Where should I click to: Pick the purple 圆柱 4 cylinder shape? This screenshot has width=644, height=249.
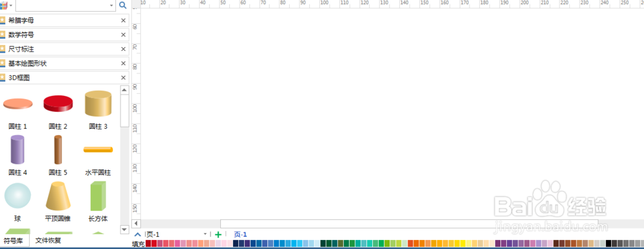pos(17,150)
